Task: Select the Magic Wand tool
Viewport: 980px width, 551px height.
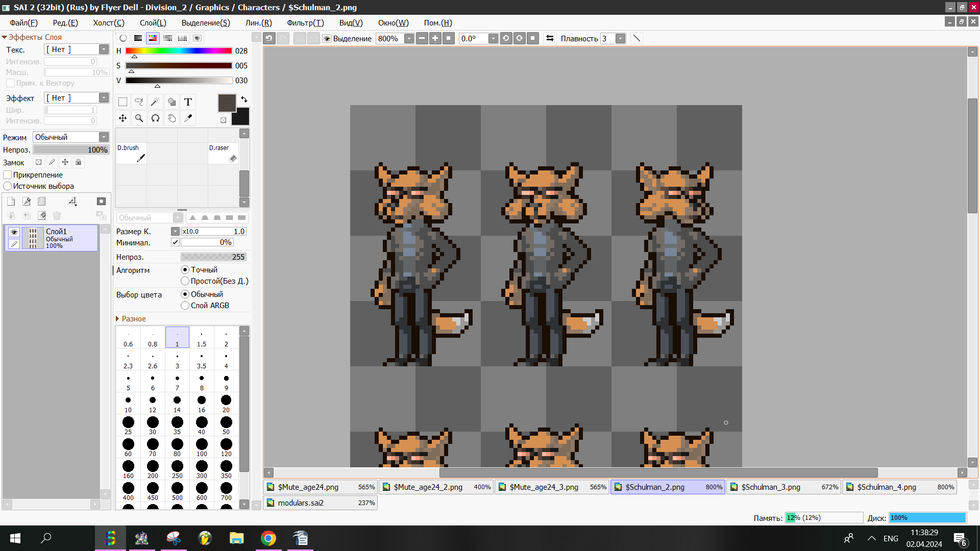Action: pyautogui.click(x=155, y=102)
